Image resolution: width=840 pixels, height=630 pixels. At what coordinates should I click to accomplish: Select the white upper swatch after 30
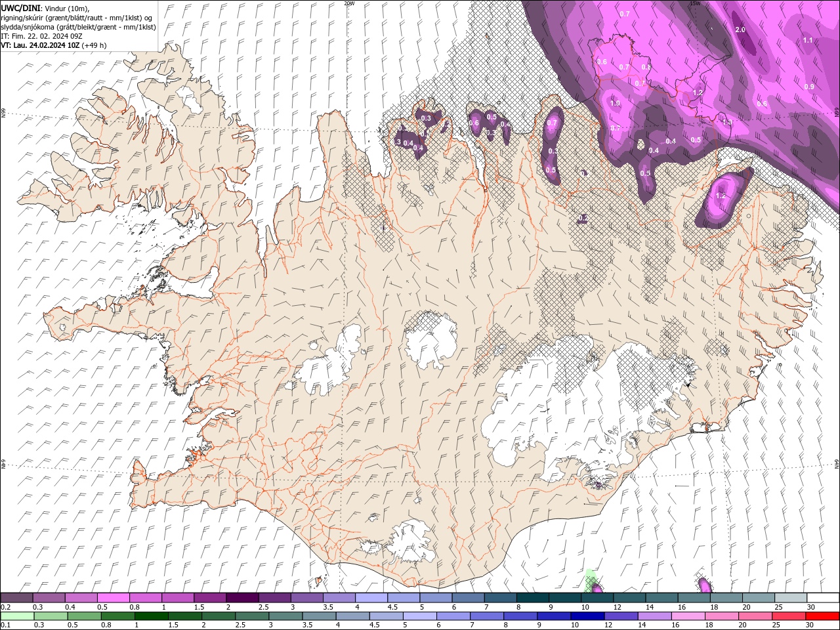[823, 598]
